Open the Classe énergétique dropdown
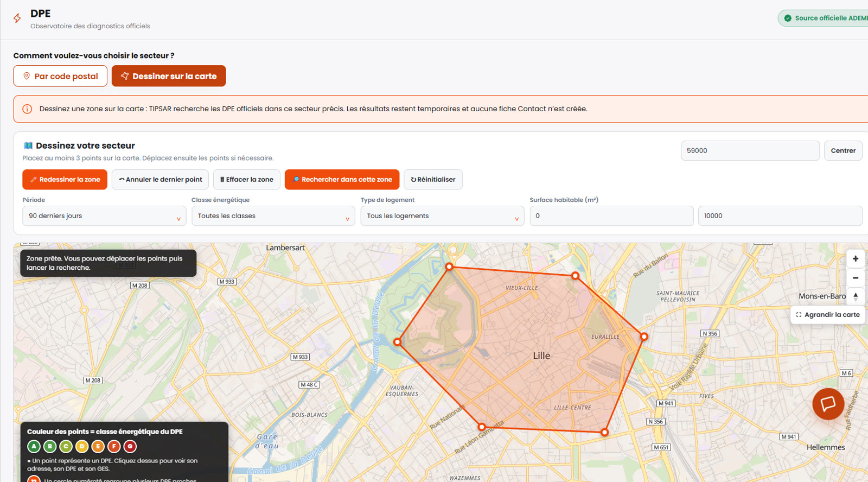The image size is (868, 482). [273, 216]
